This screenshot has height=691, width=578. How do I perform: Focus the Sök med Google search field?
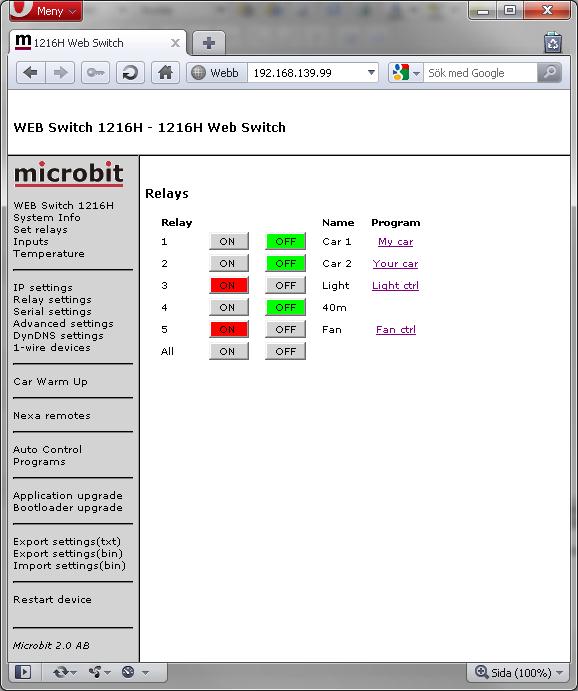click(x=481, y=73)
